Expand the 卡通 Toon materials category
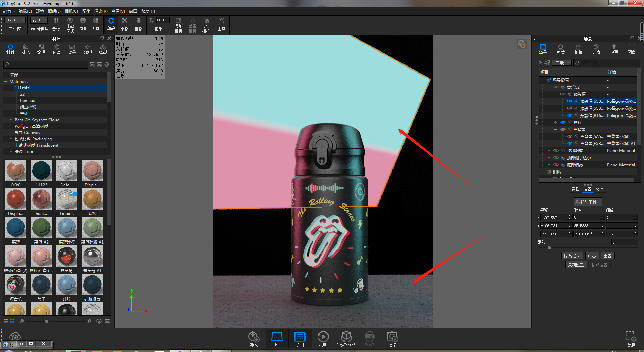 pyautogui.click(x=10, y=151)
